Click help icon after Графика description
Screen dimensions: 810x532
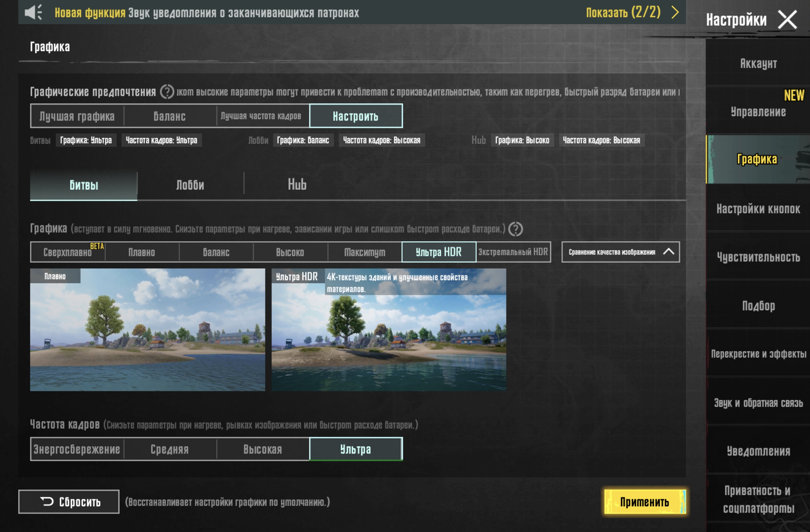515,229
